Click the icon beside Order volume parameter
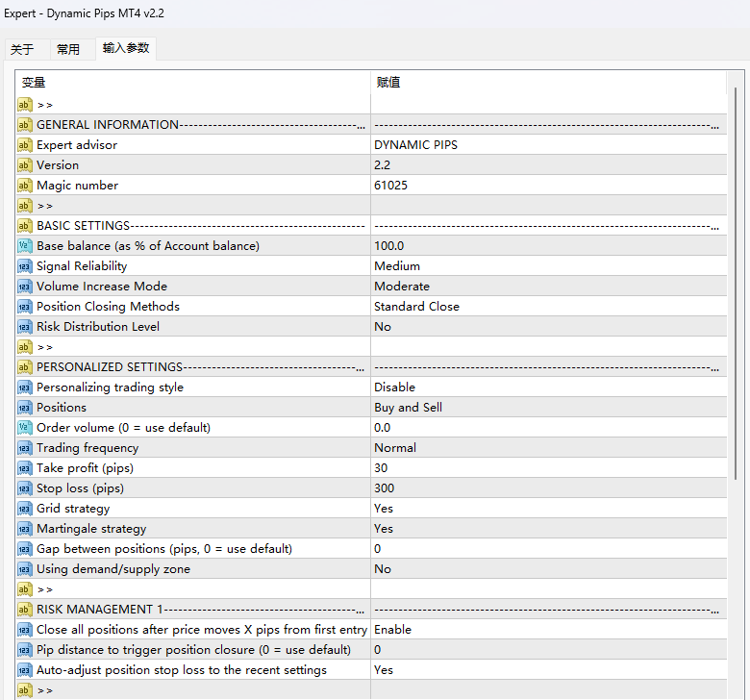750x700 pixels. (25, 428)
